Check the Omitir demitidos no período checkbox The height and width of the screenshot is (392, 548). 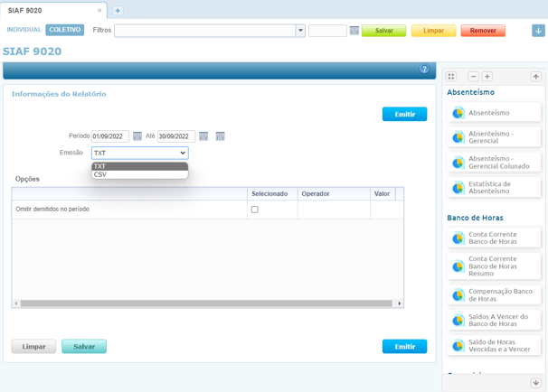pos(254,210)
